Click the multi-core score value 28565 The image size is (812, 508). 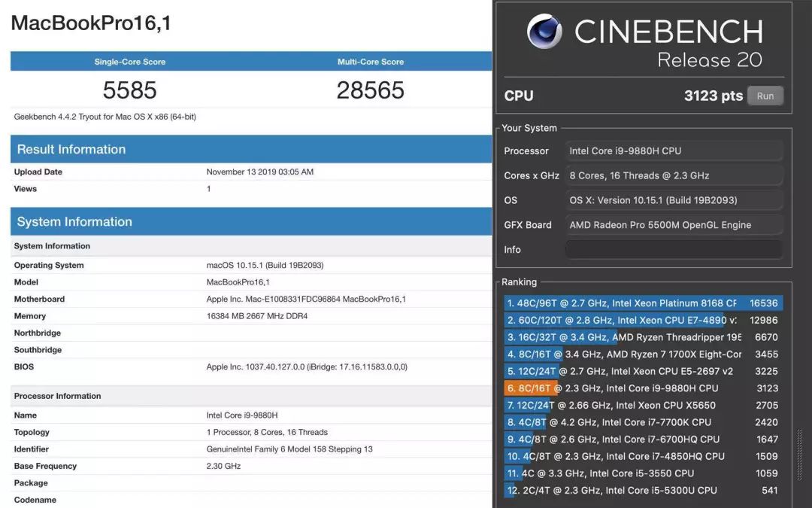click(x=370, y=90)
